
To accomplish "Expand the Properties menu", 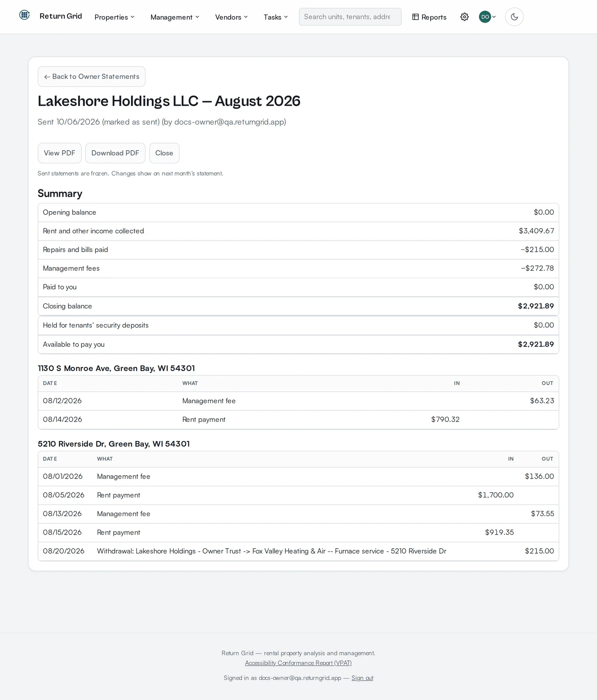I will [114, 17].
